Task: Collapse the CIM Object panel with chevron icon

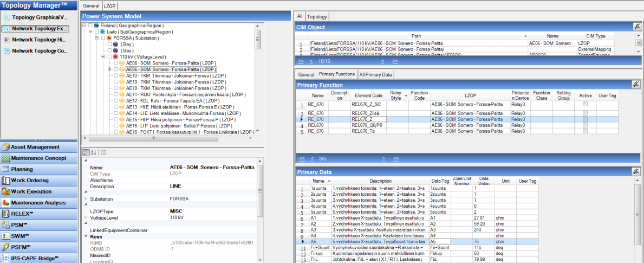Action: [636, 27]
